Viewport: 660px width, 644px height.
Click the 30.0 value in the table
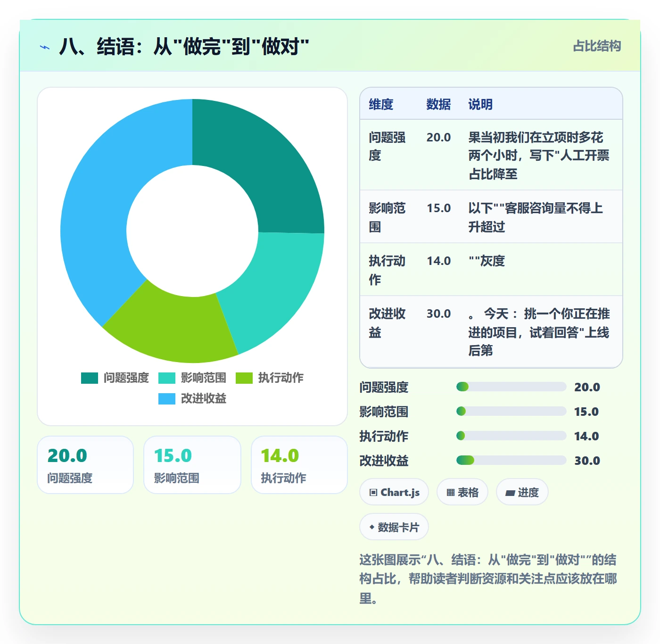pos(438,314)
